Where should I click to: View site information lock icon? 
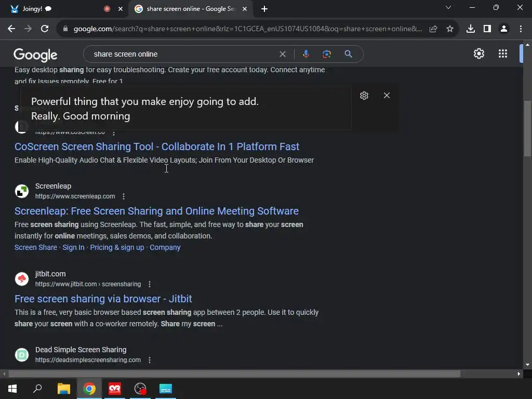(65, 29)
